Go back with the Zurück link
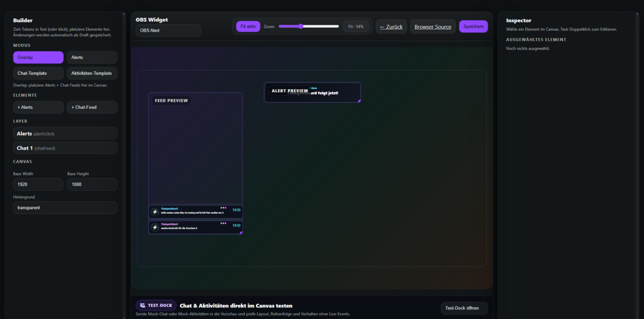 [391, 27]
